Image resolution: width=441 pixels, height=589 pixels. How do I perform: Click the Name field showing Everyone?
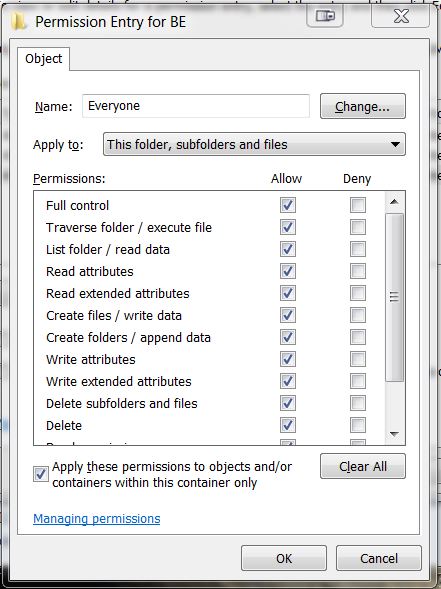click(196, 106)
